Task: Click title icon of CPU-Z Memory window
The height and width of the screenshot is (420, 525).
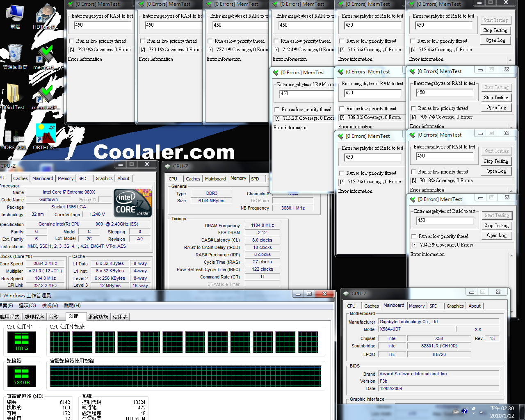Action: pos(167,167)
